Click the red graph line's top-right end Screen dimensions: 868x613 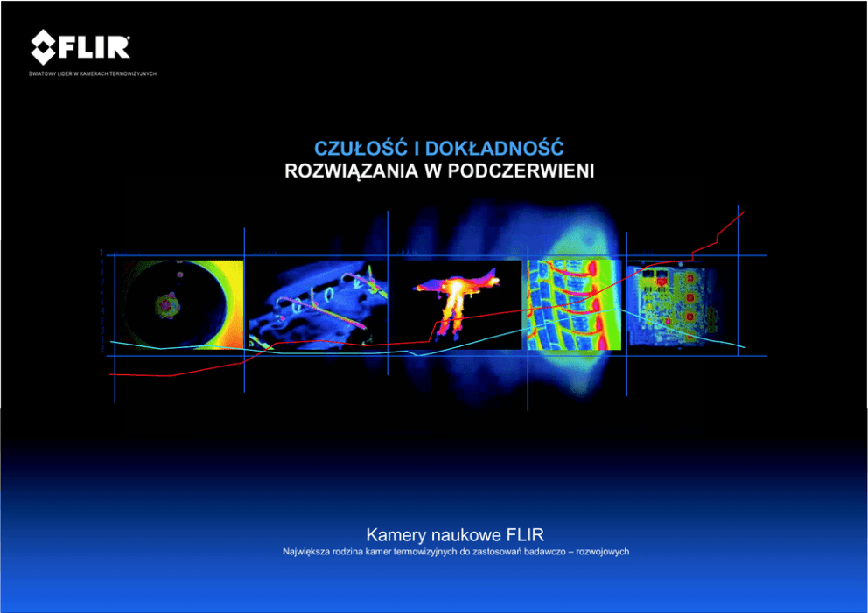tap(744, 212)
